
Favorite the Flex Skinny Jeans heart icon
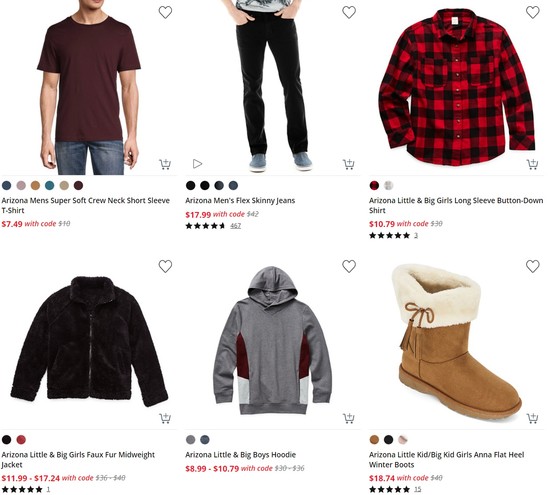(349, 12)
